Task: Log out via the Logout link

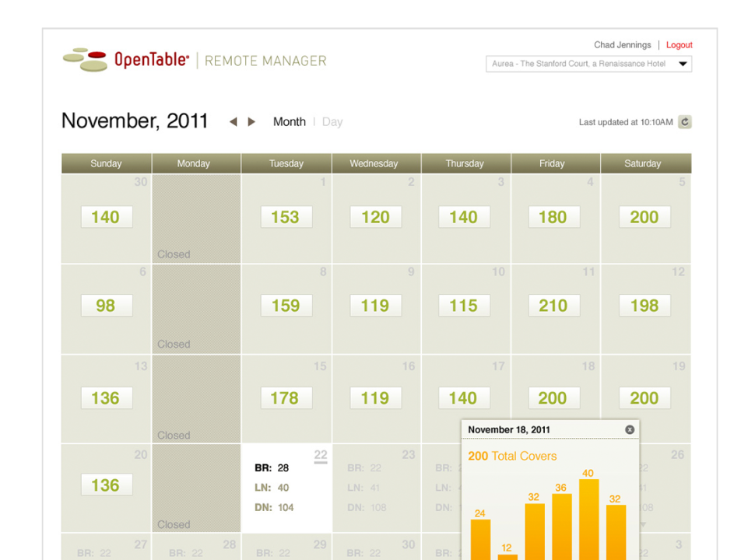Action: pos(679,45)
